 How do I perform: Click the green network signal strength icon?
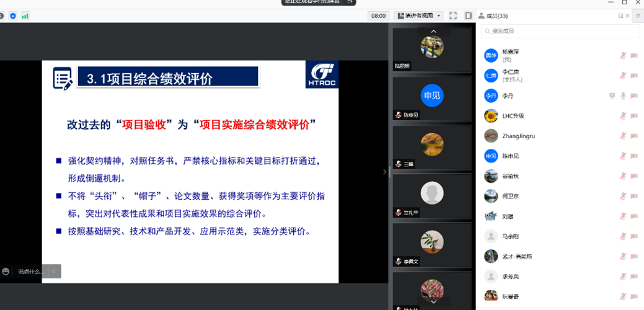click(25, 15)
